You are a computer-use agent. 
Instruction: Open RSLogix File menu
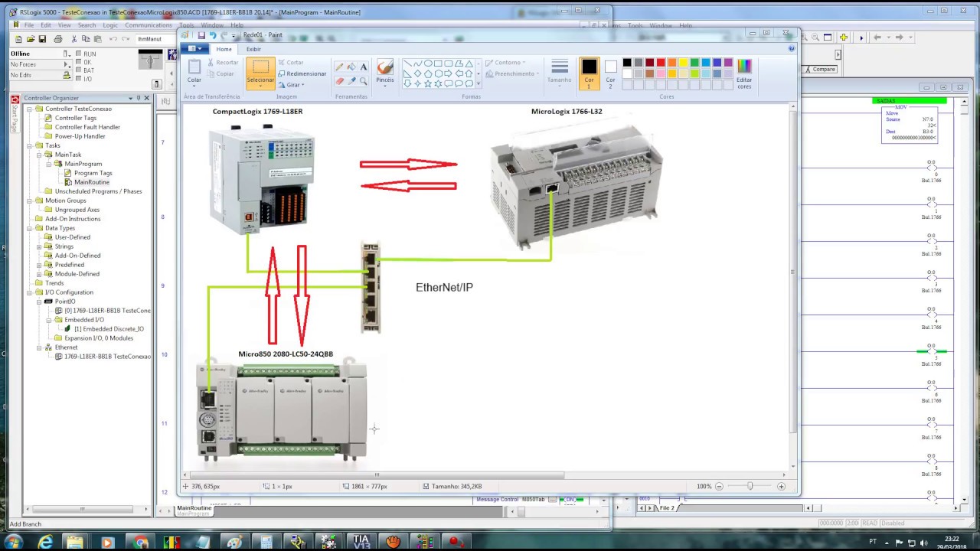click(x=29, y=25)
